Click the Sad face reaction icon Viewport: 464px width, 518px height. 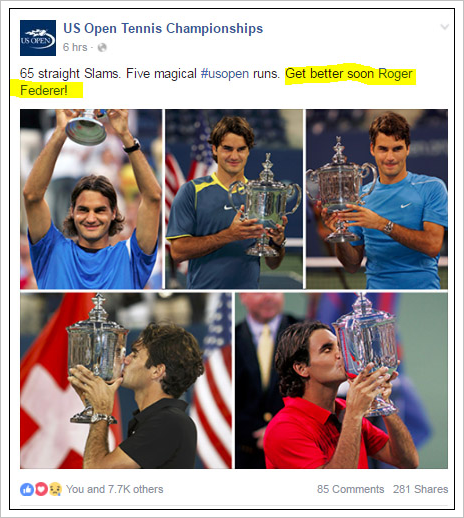click(55, 489)
